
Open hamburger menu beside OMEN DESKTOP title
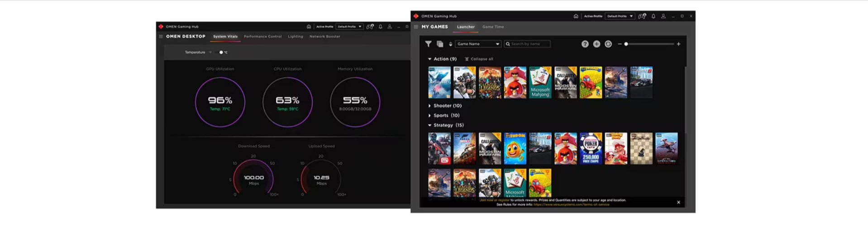click(161, 37)
